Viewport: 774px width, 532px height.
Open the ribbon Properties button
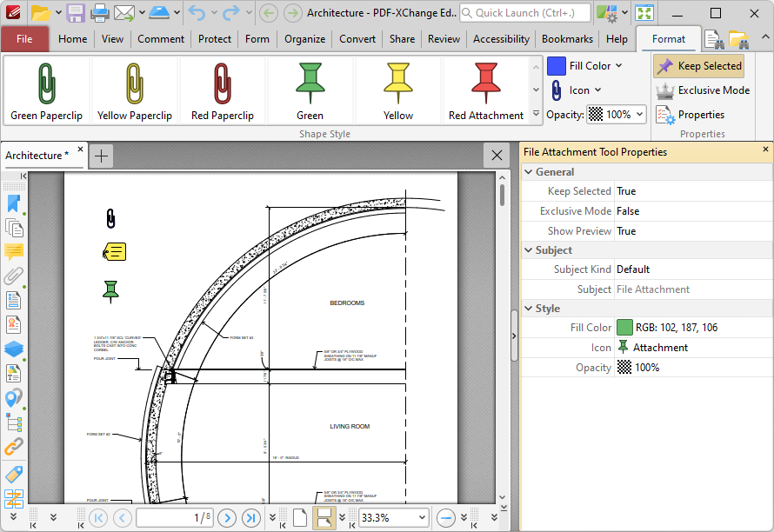[691, 115]
